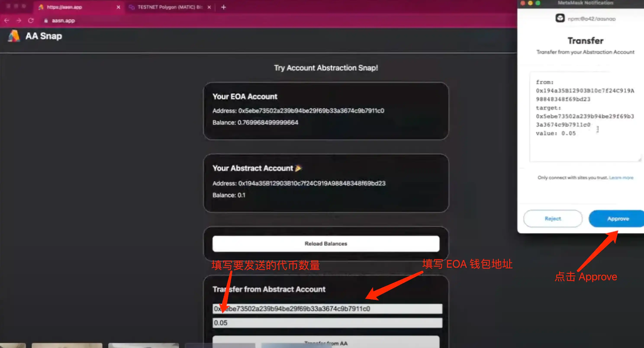
Task: Click the transfer details text box in MetaMask
Action: pos(586,117)
